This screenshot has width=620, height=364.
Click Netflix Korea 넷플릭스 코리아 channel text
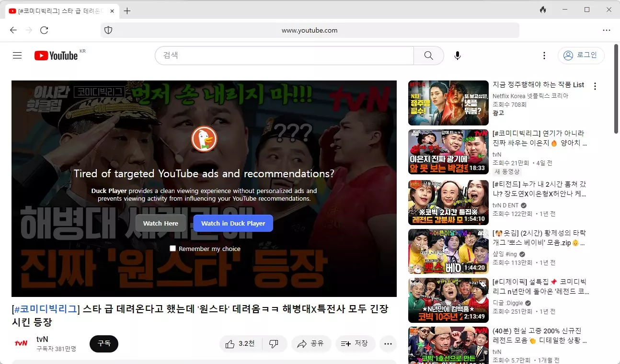point(530,96)
